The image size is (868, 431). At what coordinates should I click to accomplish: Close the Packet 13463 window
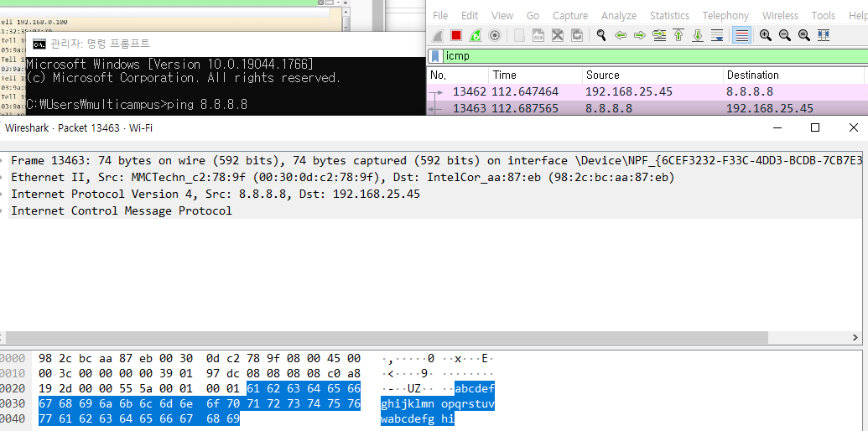coord(853,127)
